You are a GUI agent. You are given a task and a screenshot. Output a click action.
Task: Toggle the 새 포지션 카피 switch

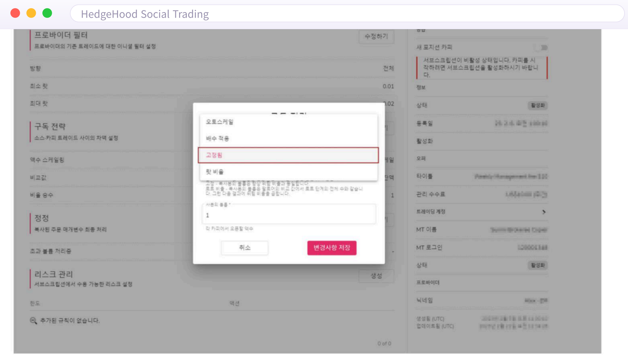point(541,48)
